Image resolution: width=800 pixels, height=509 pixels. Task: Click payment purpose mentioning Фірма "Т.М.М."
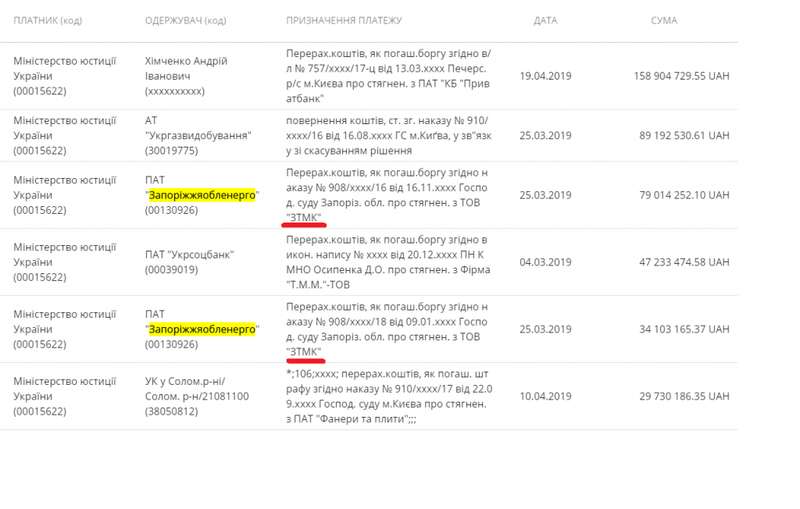point(388,262)
